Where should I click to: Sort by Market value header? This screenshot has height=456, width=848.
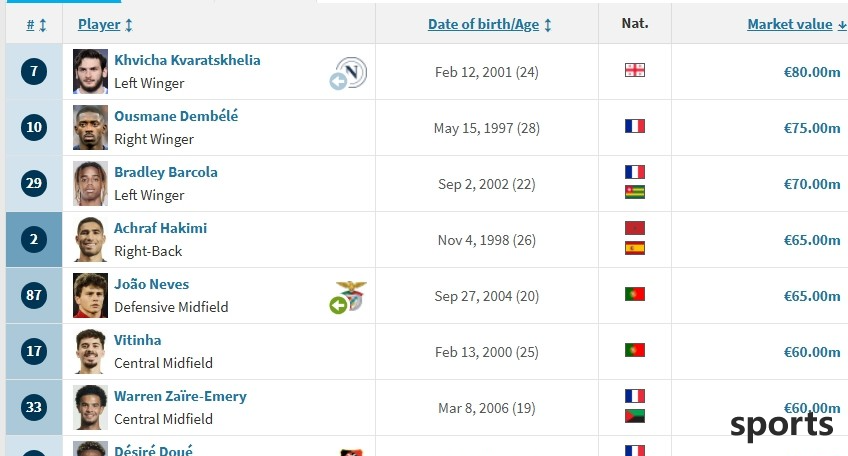797,24
